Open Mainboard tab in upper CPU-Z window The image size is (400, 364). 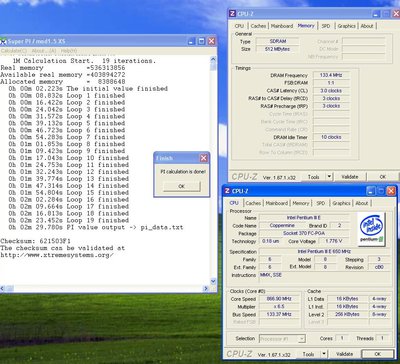tap(282, 26)
